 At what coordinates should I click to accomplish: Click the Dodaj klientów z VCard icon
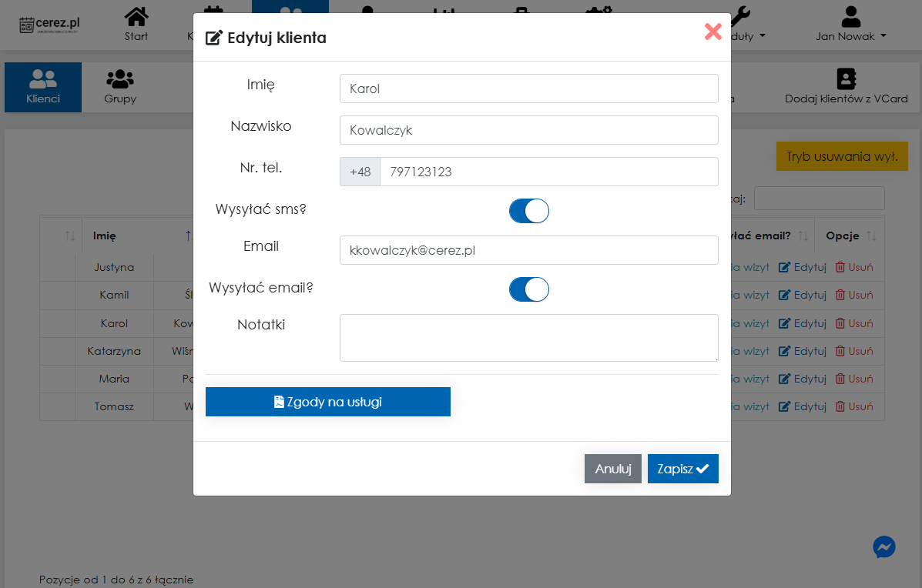click(846, 79)
